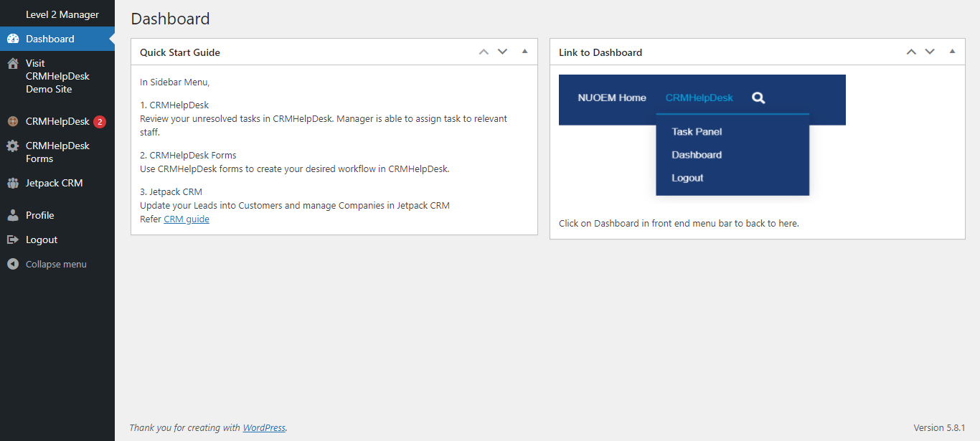Click the exit icon beside Logout
Screen dimensions: 980x441
tap(13, 240)
